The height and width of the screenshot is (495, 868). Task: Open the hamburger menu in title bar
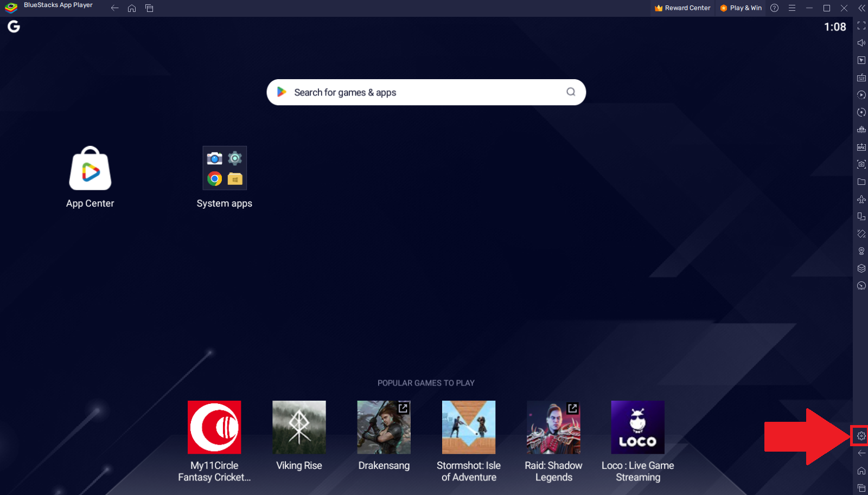pos(792,8)
